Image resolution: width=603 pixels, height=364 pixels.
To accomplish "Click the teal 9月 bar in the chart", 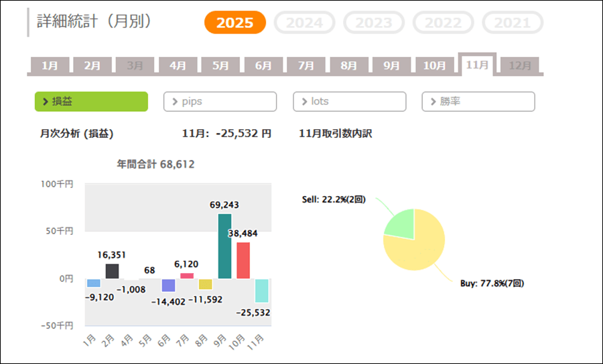I will click(225, 246).
